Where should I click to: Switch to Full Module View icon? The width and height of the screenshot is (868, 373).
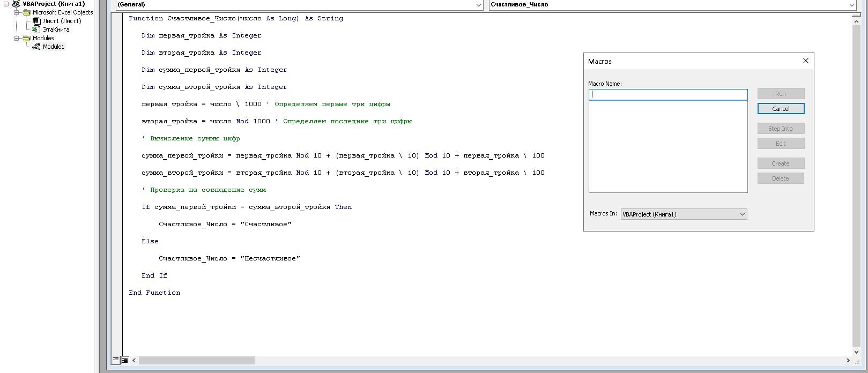click(125, 360)
